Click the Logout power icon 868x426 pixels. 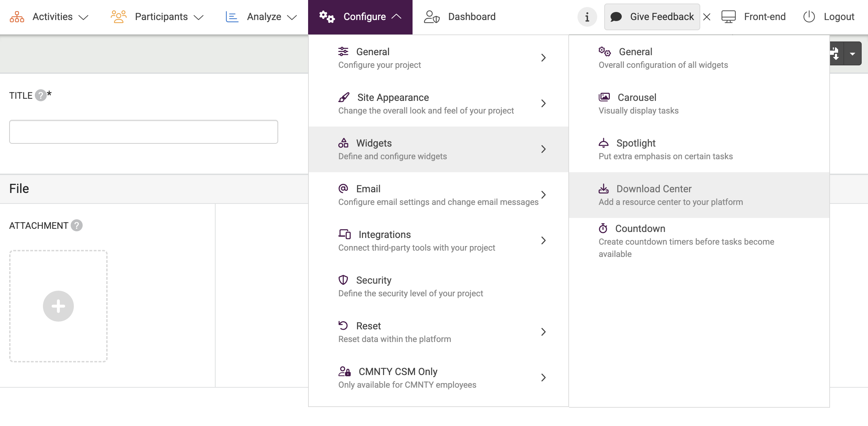click(809, 17)
